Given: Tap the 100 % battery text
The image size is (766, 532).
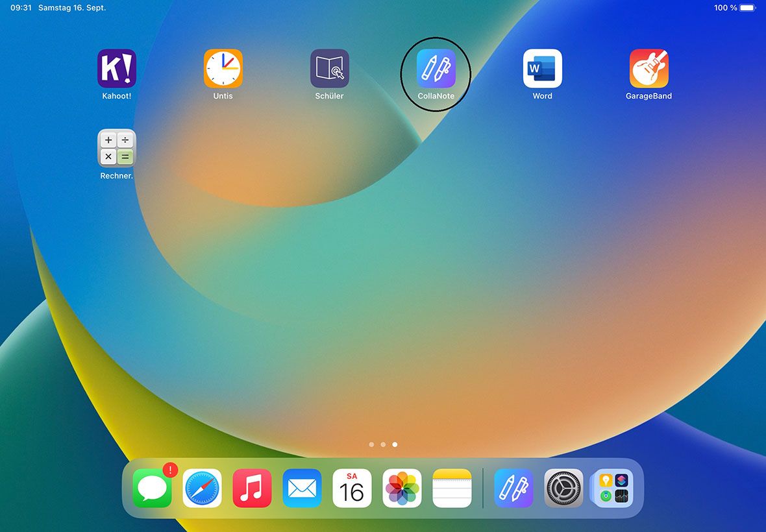Looking at the screenshot, I should click(726, 8).
